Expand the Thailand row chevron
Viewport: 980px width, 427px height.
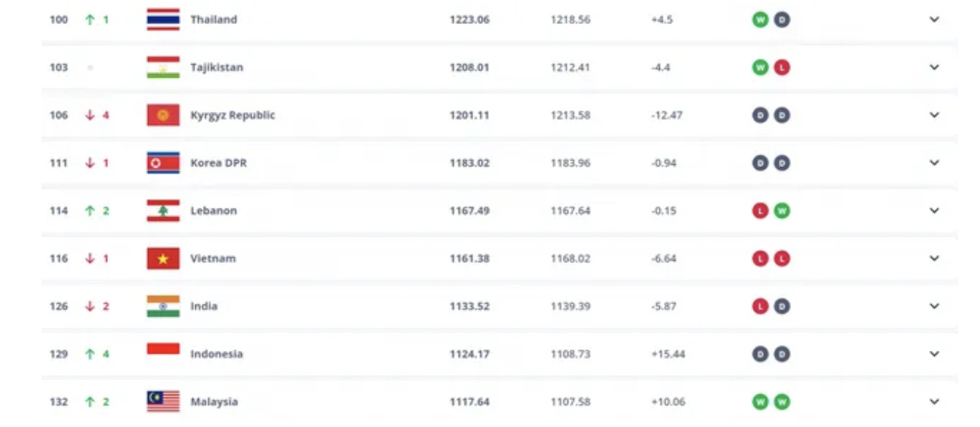[x=934, y=20]
